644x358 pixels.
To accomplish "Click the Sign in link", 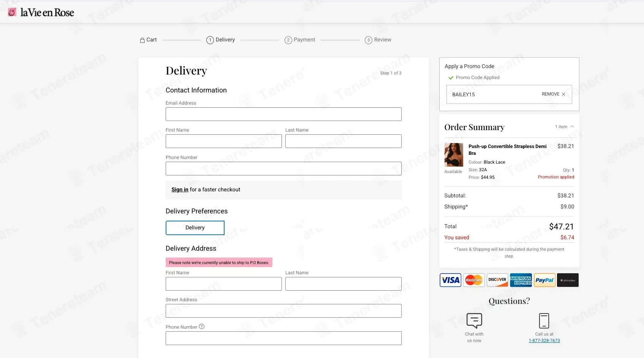I will [180, 190].
